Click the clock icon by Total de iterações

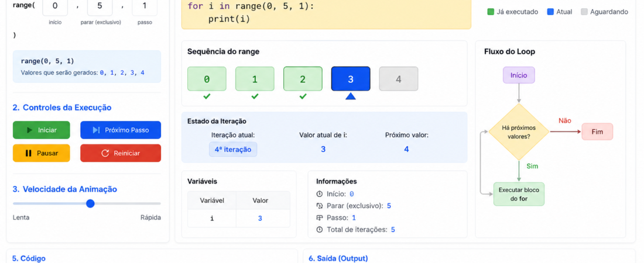(x=320, y=230)
